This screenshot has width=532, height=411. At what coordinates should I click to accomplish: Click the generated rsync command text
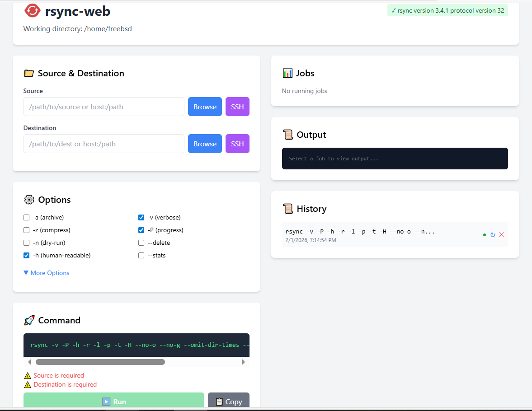point(140,345)
